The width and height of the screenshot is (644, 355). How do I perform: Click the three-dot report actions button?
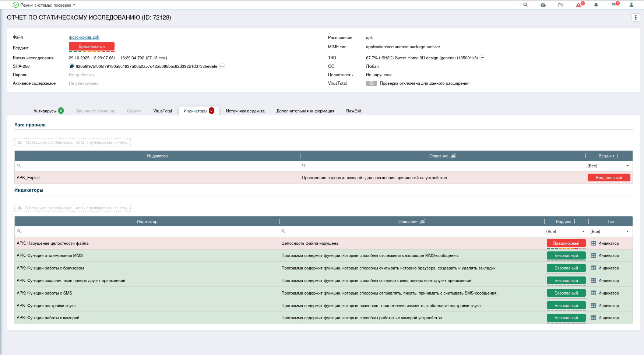click(x=636, y=17)
